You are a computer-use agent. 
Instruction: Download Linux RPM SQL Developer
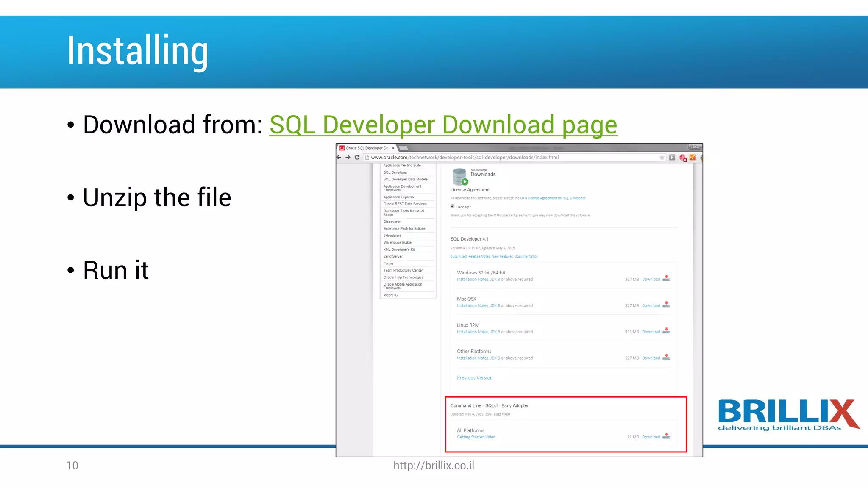click(651, 332)
